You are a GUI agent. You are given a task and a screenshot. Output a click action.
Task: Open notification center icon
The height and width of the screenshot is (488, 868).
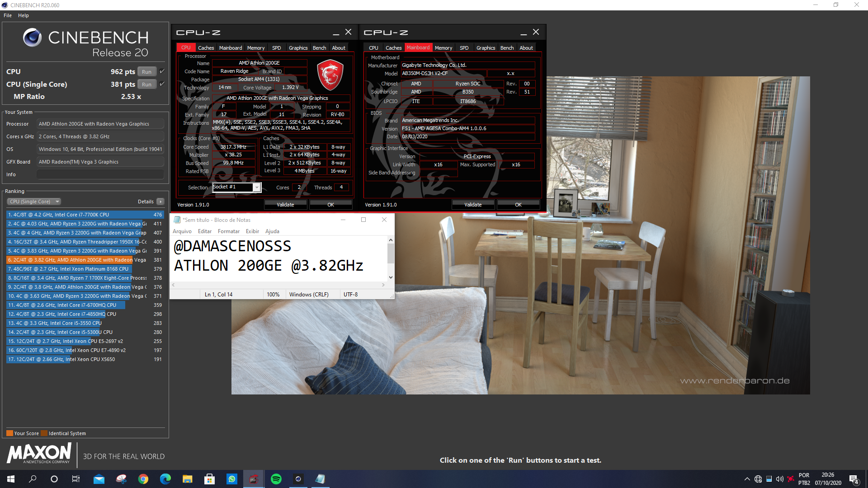click(x=854, y=479)
